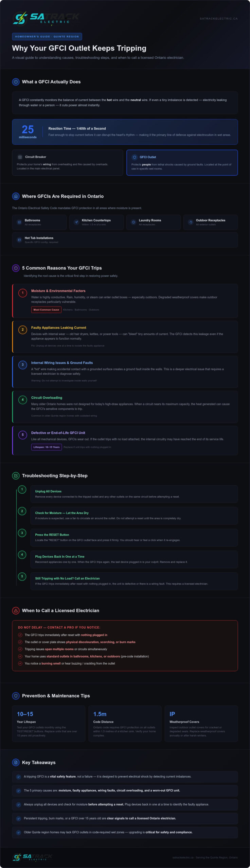Toggle the 'vital safety feature' takeaway checkmark
The height and width of the screenshot is (868, 250).
18,776
